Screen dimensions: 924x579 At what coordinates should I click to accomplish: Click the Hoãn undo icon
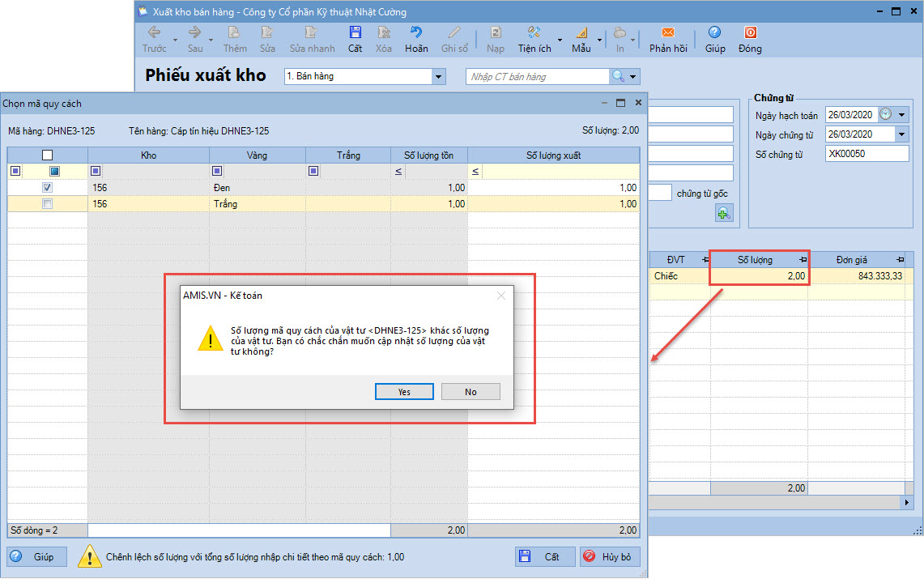click(x=416, y=34)
